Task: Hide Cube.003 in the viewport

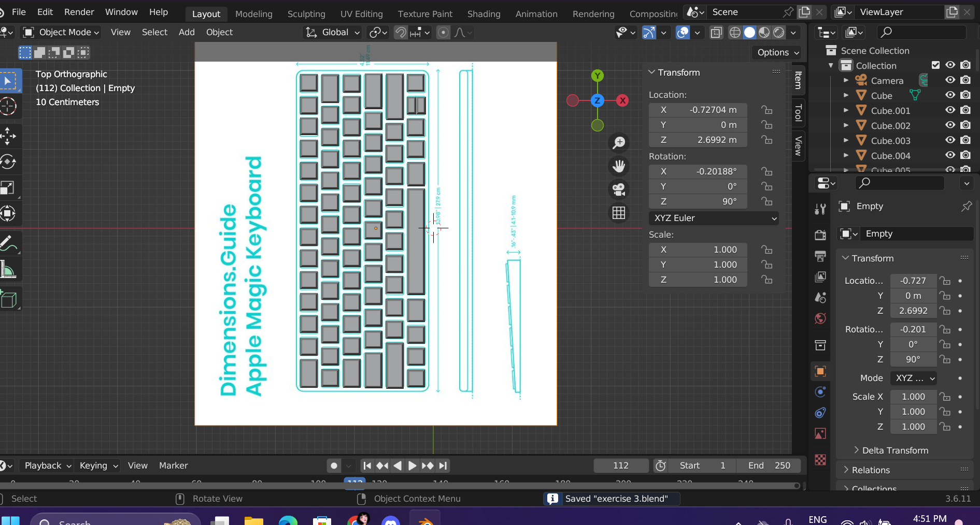Action: coord(950,140)
